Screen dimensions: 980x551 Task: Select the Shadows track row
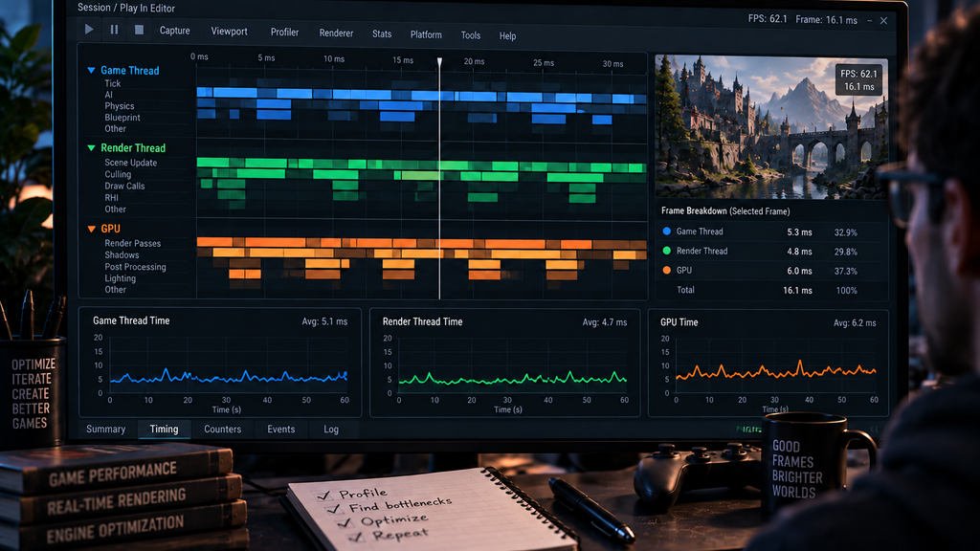122,254
